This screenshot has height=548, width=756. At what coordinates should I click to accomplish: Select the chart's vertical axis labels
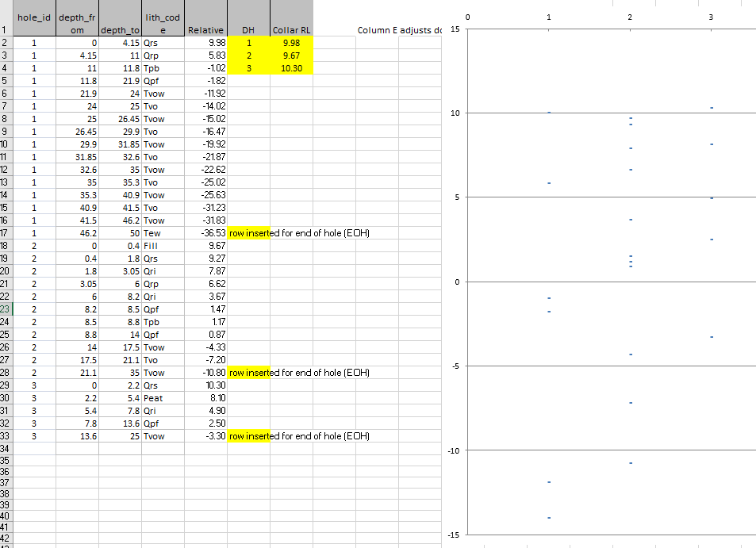click(457, 281)
